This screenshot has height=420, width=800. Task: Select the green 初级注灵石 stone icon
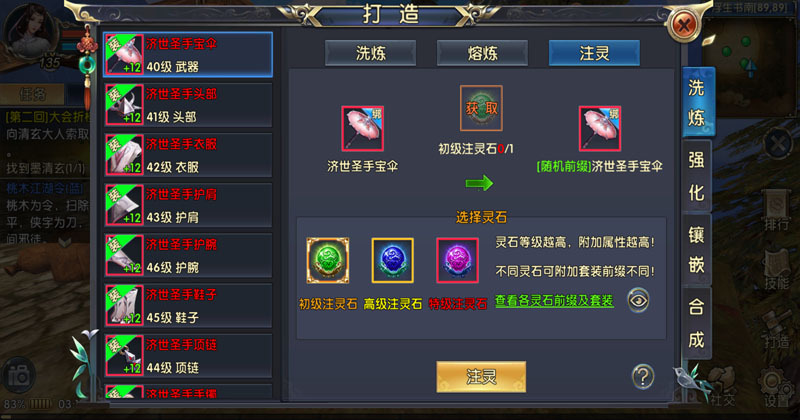point(328,260)
